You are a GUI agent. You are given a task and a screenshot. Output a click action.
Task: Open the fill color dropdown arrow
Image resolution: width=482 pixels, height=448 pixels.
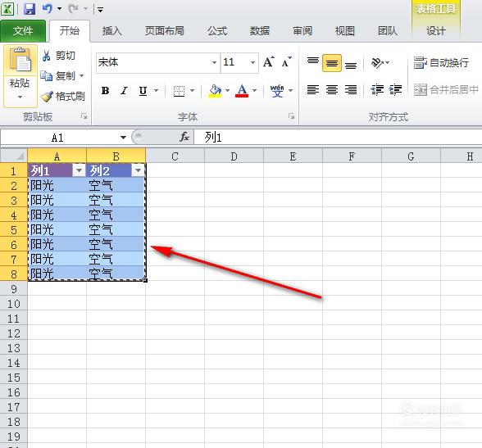point(228,91)
